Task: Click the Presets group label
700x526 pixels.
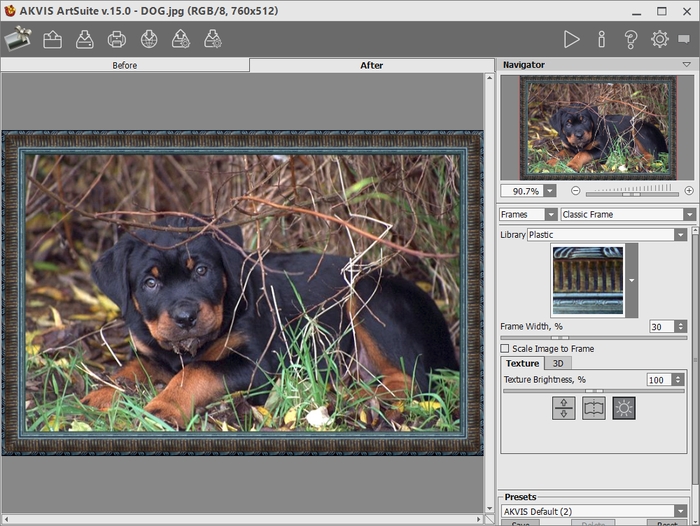Action: coord(520,497)
